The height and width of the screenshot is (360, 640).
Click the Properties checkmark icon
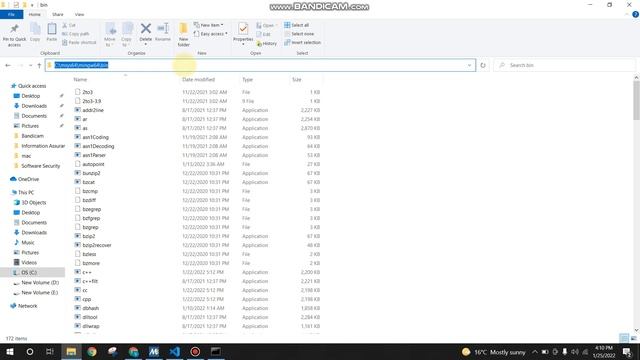[243, 29]
